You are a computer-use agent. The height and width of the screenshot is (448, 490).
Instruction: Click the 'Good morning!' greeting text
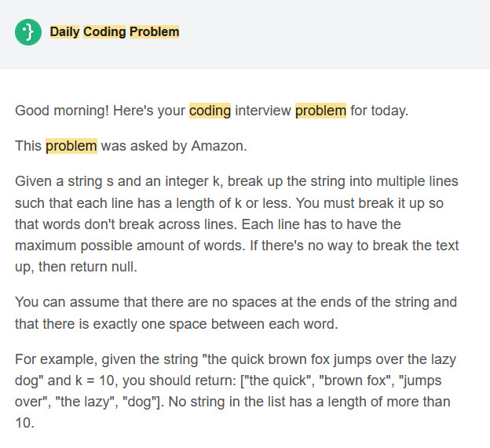pos(62,111)
